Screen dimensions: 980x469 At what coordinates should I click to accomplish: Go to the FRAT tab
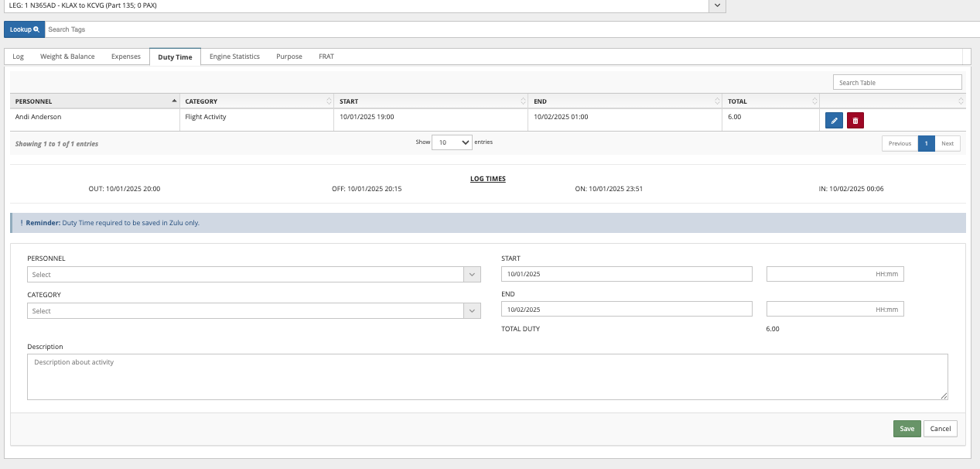click(x=326, y=56)
